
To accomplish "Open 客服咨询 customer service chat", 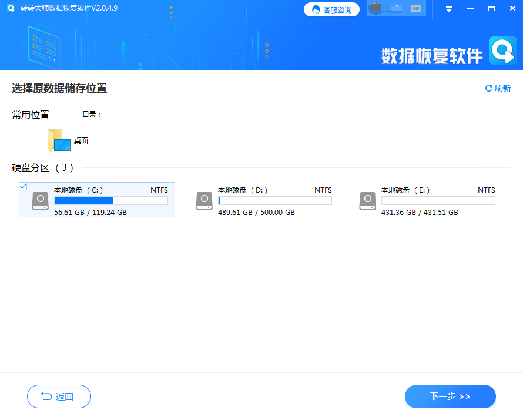I will (331, 9).
